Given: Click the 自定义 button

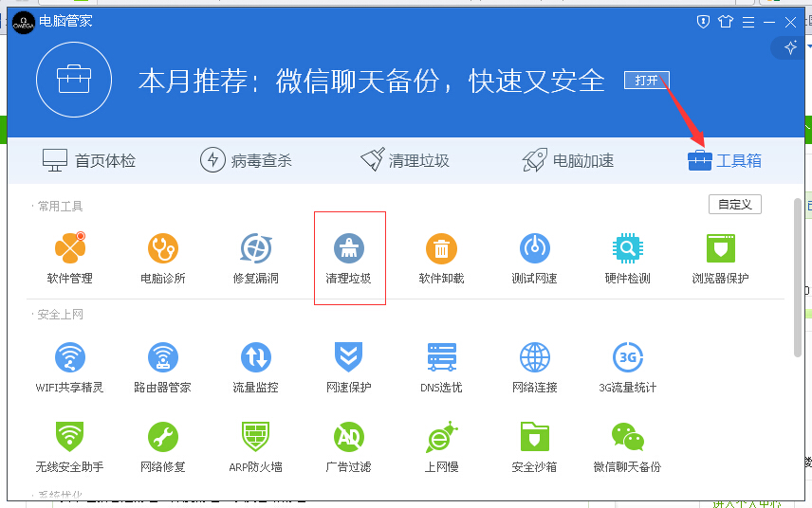Looking at the screenshot, I should 735,205.
